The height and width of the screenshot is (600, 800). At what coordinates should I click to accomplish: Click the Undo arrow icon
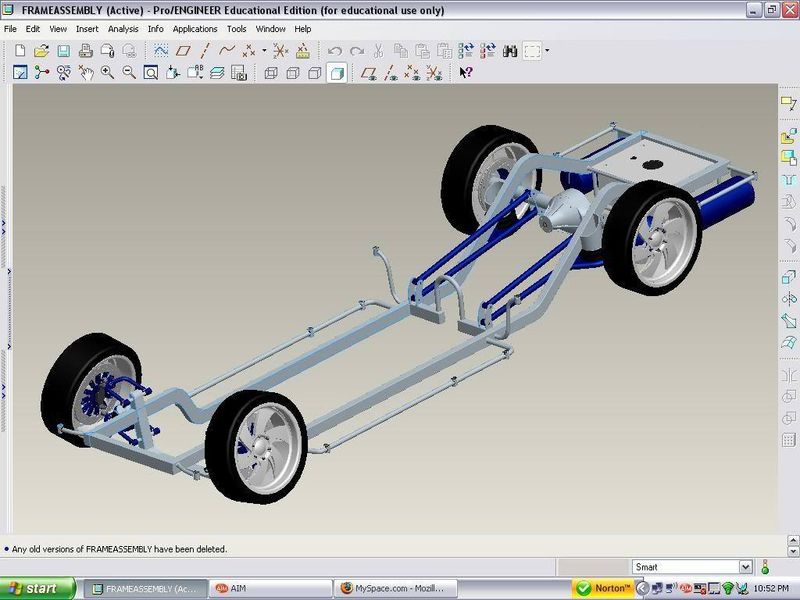pos(335,50)
